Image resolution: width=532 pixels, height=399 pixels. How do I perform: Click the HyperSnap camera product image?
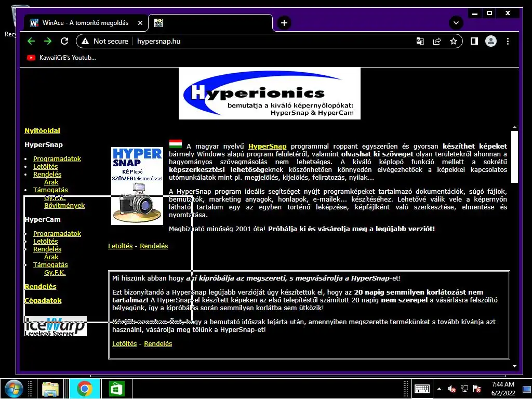click(x=137, y=186)
